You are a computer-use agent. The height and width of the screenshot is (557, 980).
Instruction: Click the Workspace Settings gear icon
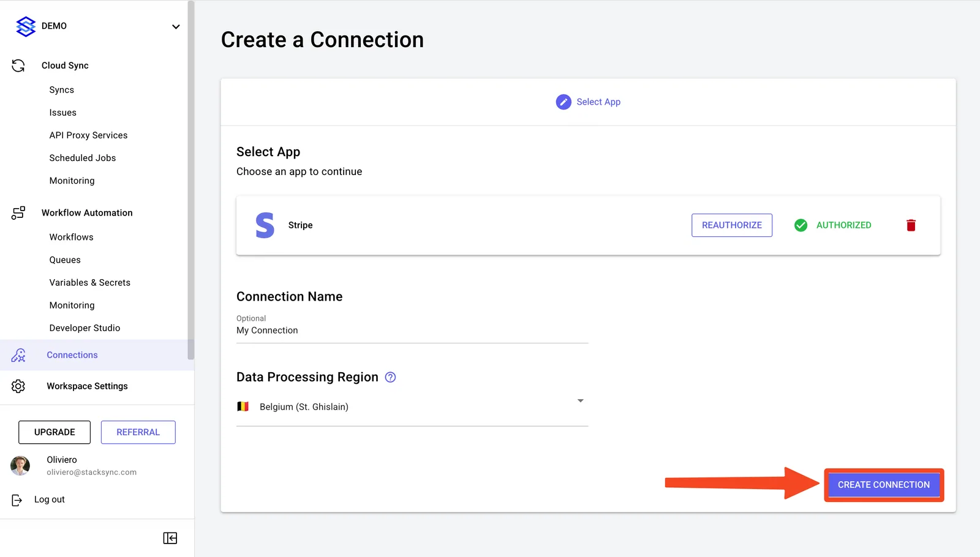coord(18,386)
